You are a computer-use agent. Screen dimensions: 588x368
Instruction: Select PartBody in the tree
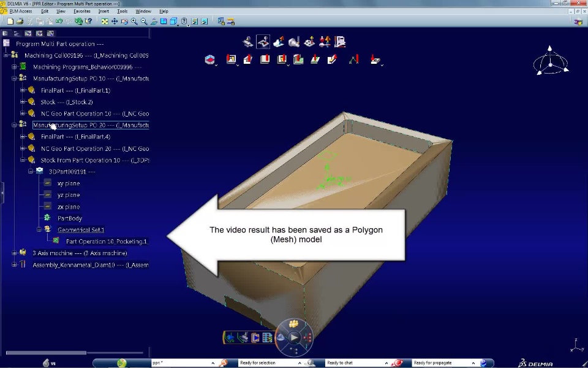pyautogui.click(x=69, y=218)
